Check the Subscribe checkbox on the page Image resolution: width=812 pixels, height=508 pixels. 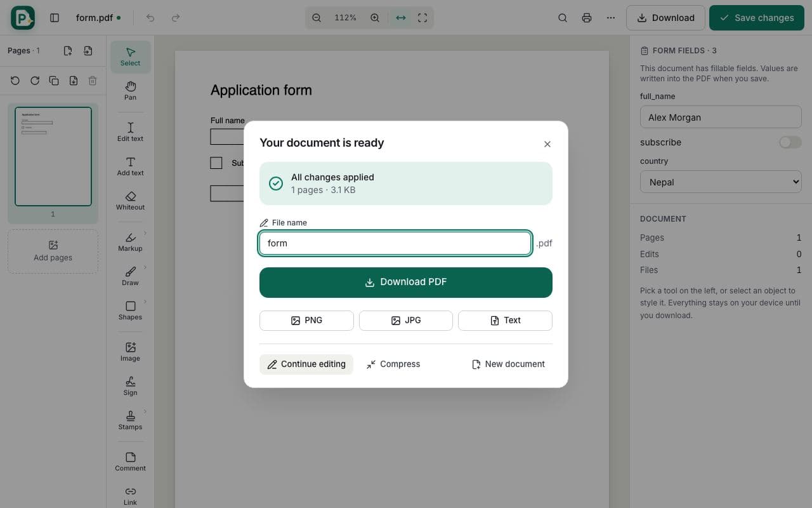click(216, 163)
